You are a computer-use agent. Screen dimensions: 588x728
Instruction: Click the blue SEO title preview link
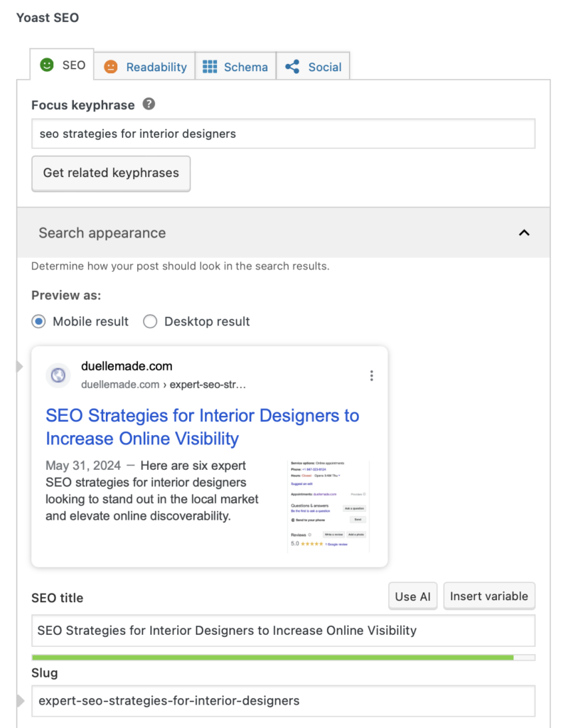(203, 427)
